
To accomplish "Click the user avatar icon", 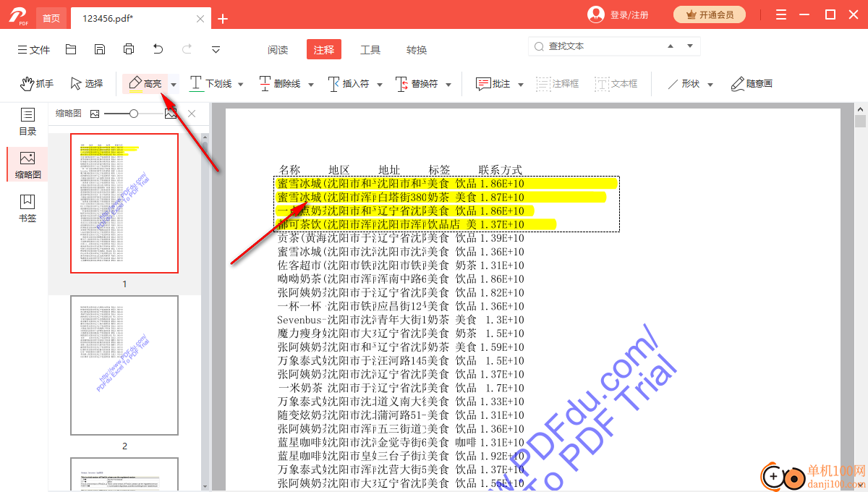I will coord(596,14).
